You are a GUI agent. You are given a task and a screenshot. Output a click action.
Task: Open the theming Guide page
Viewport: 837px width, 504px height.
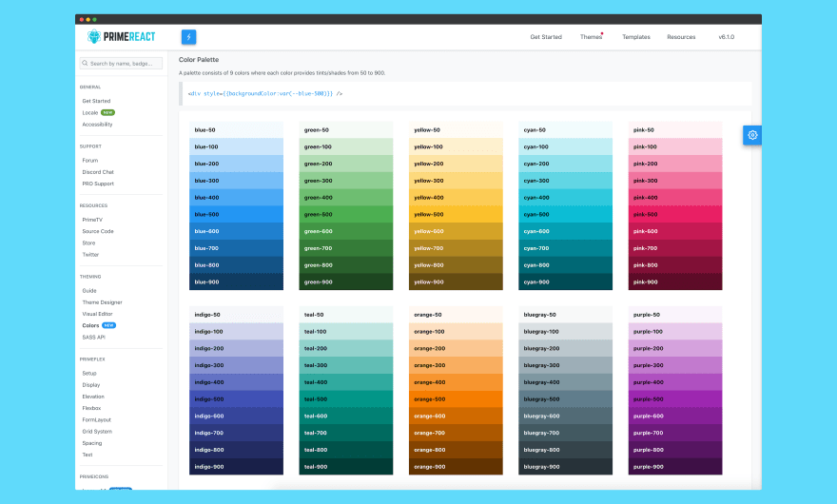[x=89, y=290]
